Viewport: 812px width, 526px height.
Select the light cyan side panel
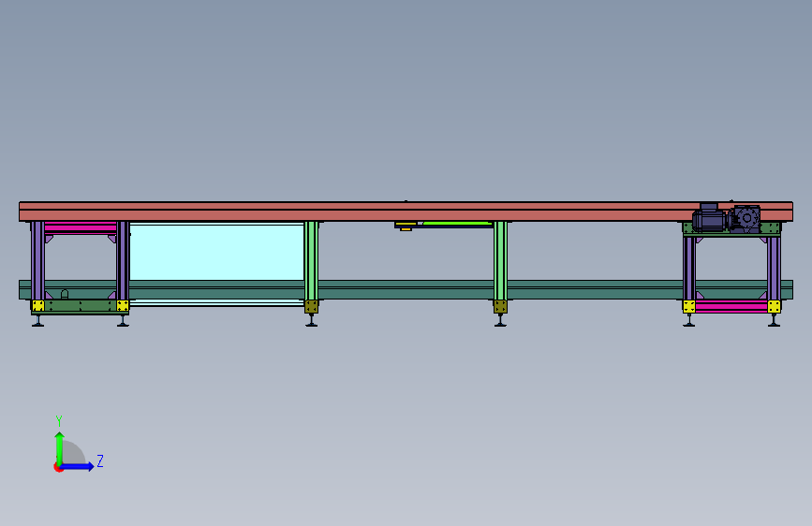216,252
